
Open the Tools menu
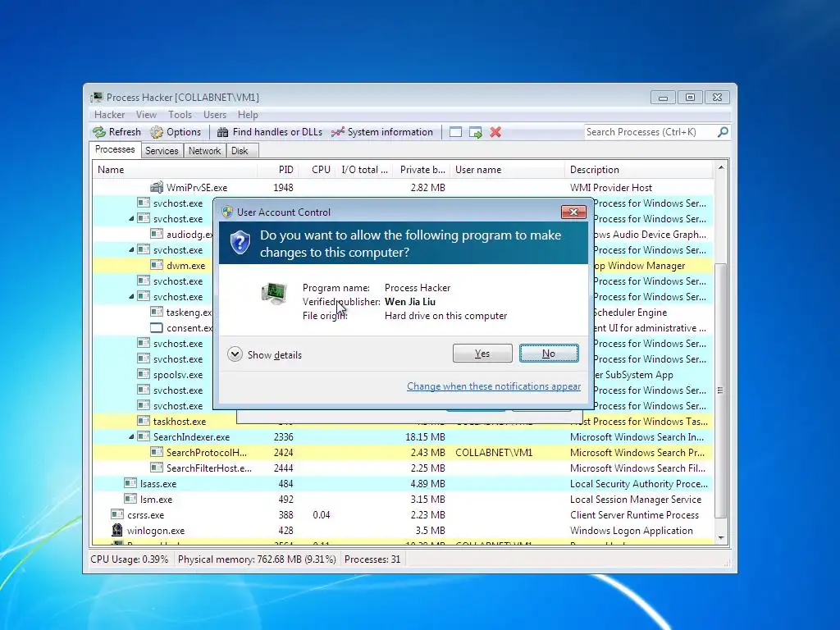click(x=180, y=115)
